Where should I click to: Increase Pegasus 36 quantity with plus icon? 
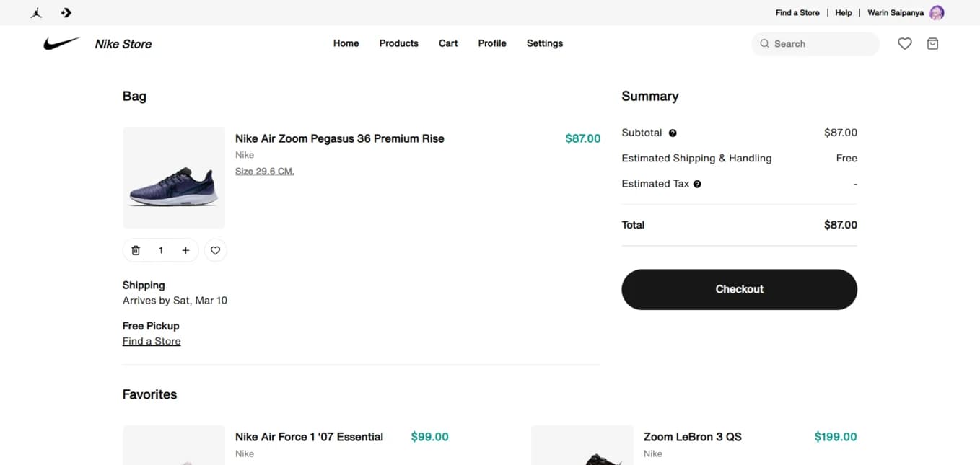[x=185, y=250]
